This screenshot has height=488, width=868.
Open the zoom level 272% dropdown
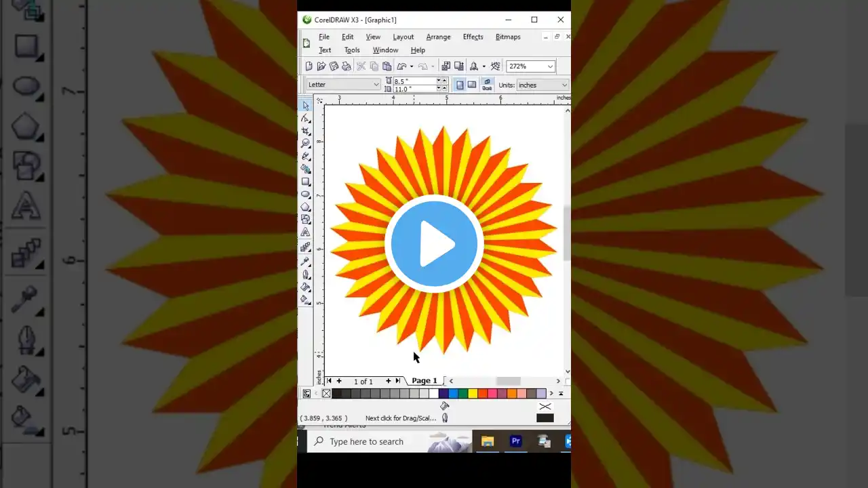(550, 66)
